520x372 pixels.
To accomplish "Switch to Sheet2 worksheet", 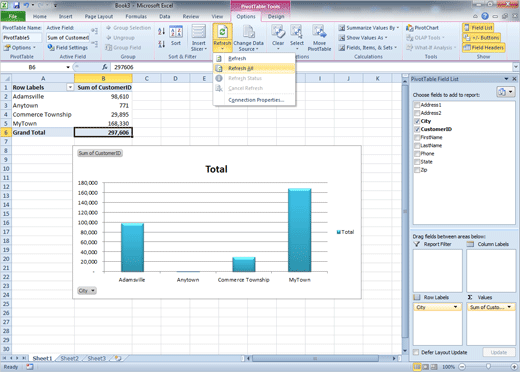I will pos(69,358).
